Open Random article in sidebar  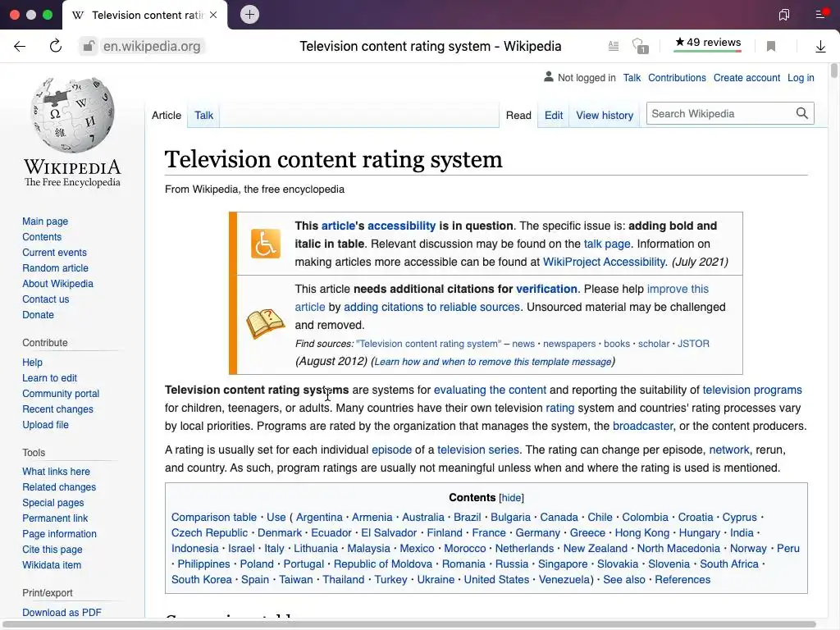[x=55, y=268]
